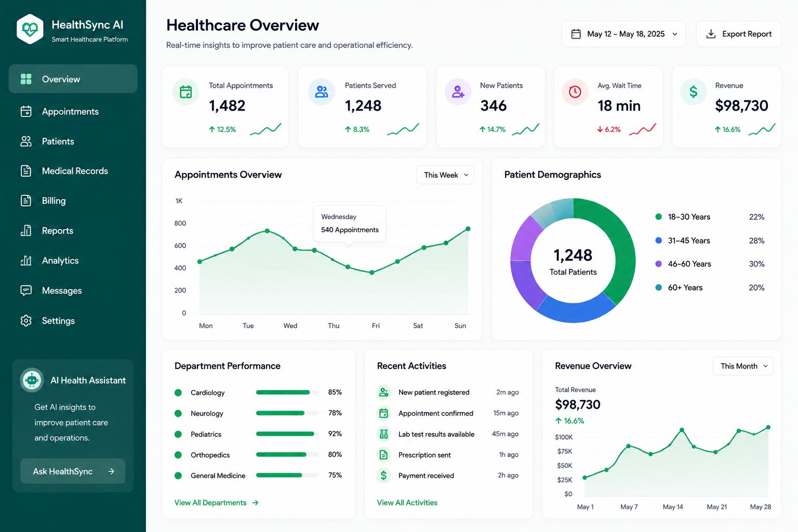
Task: Click the Patients Served people icon
Action: pos(322,92)
